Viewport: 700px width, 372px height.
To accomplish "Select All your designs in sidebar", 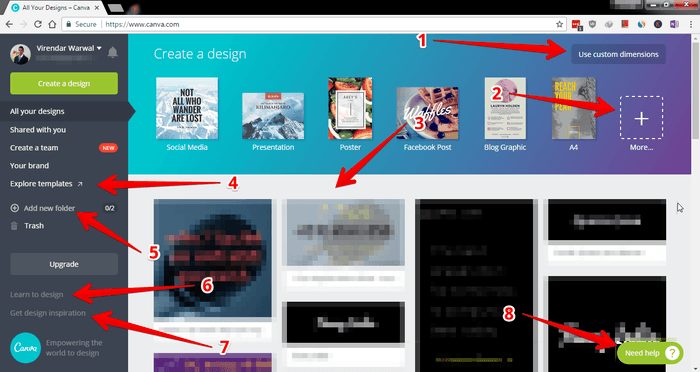I will click(37, 111).
